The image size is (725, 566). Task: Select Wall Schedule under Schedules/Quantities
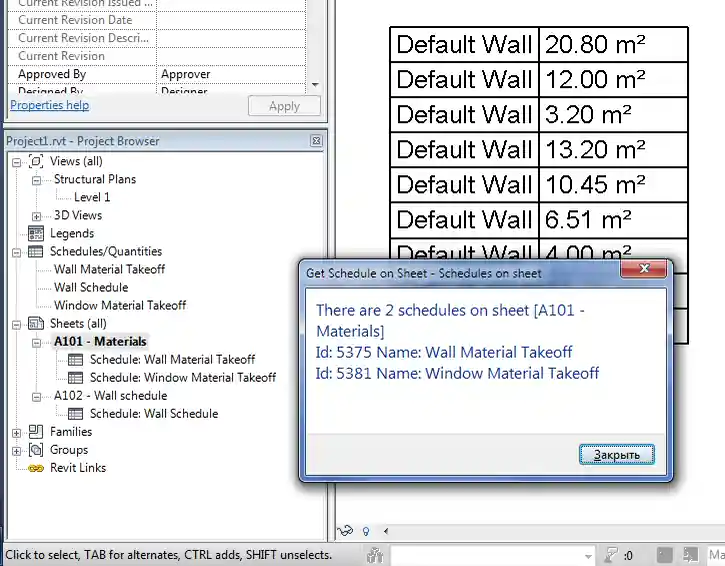coord(91,287)
